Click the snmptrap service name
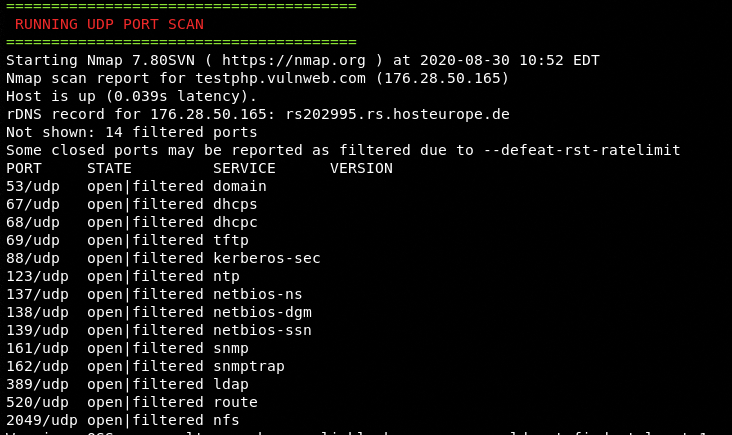The width and height of the screenshot is (732, 435). point(249,366)
